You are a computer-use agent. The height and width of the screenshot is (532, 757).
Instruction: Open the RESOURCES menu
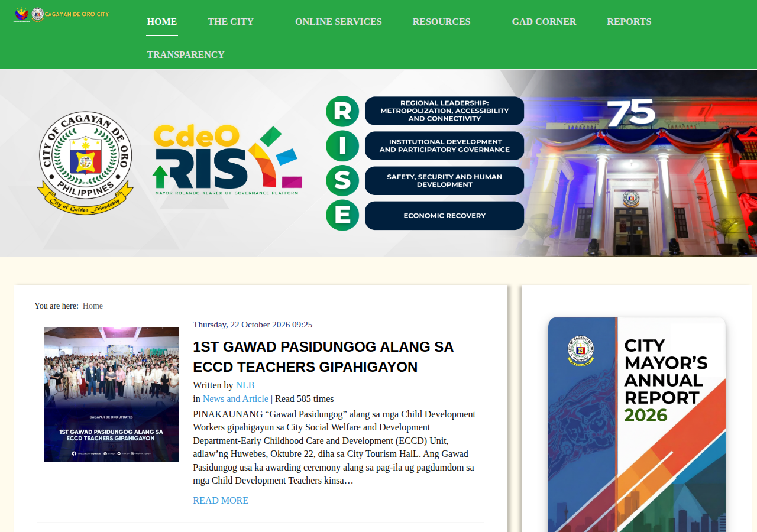click(442, 22)
